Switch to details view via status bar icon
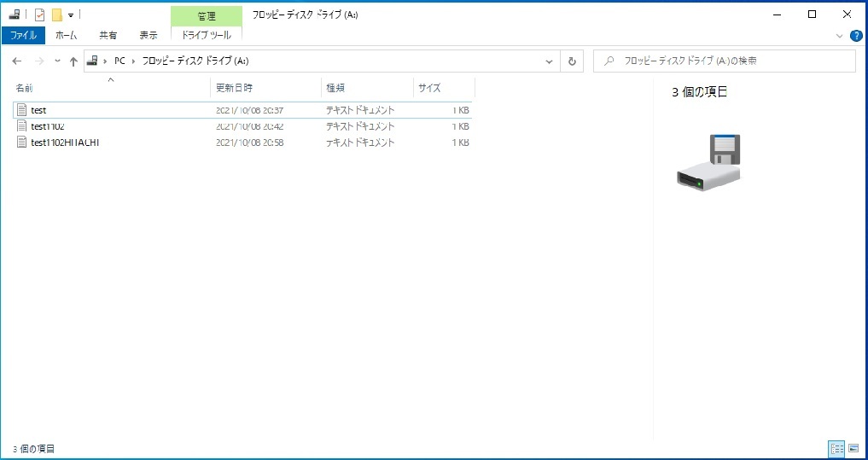868x460 pixels. [836, 448]
